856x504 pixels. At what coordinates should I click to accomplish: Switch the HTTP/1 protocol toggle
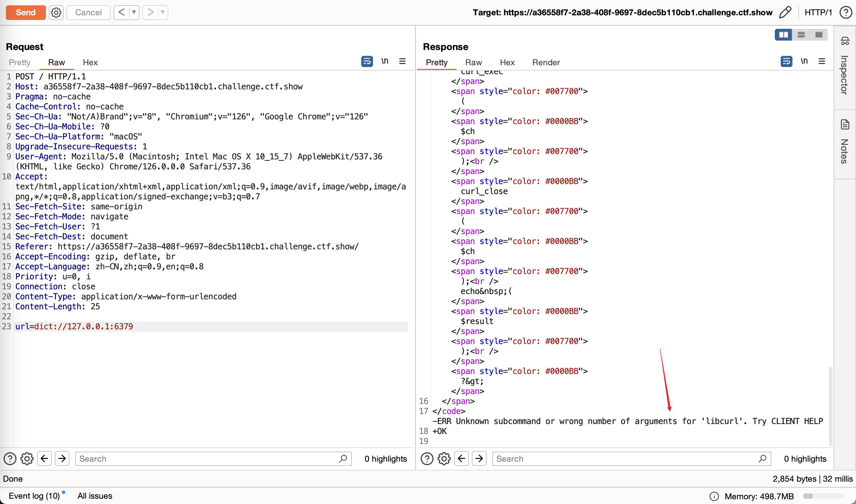[x=818, y=13]
